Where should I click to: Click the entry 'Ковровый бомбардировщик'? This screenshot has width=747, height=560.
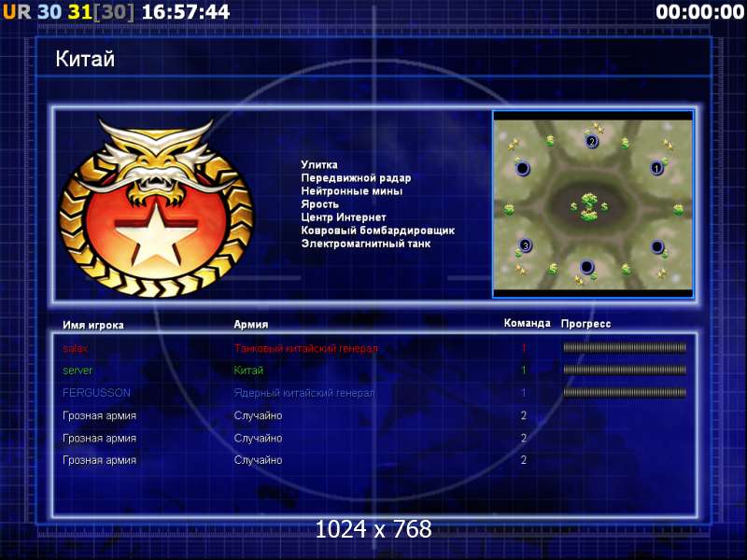tap(378, 231)
